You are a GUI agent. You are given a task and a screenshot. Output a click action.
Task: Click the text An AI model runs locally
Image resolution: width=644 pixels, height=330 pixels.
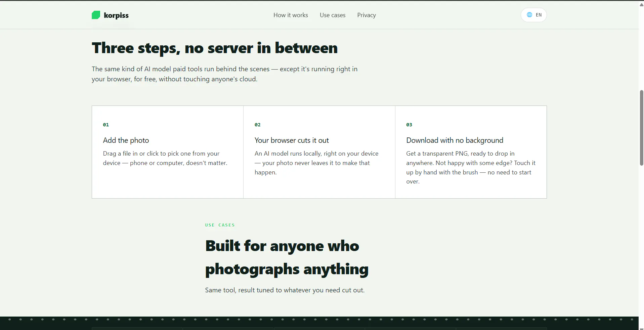pos(316,163)
